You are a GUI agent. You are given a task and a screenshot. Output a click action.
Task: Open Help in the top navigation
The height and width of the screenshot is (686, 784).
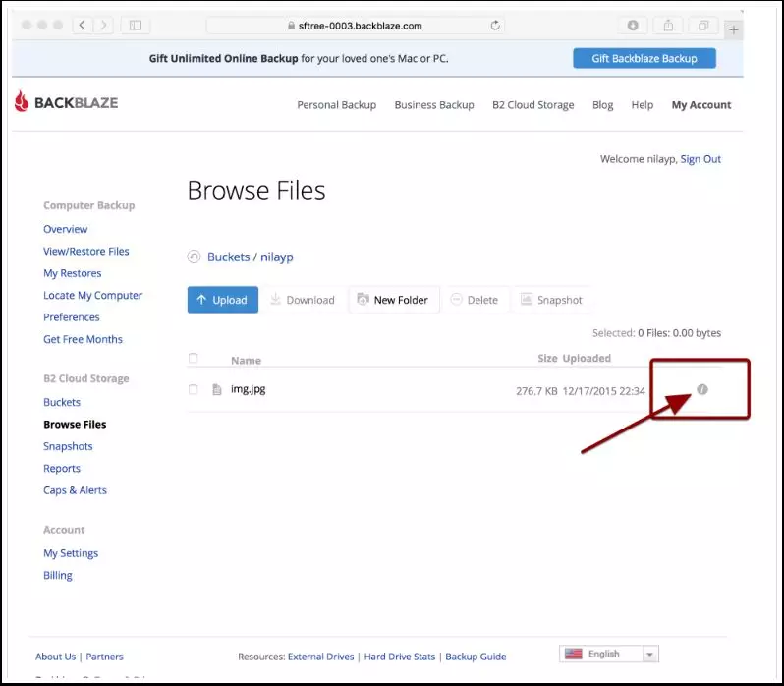pos(642,105)
